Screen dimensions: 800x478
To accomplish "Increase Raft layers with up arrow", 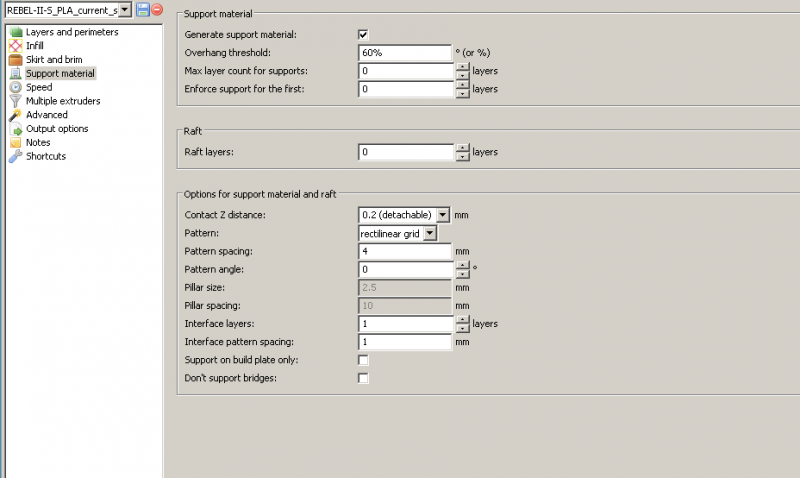I will (462, 148).
